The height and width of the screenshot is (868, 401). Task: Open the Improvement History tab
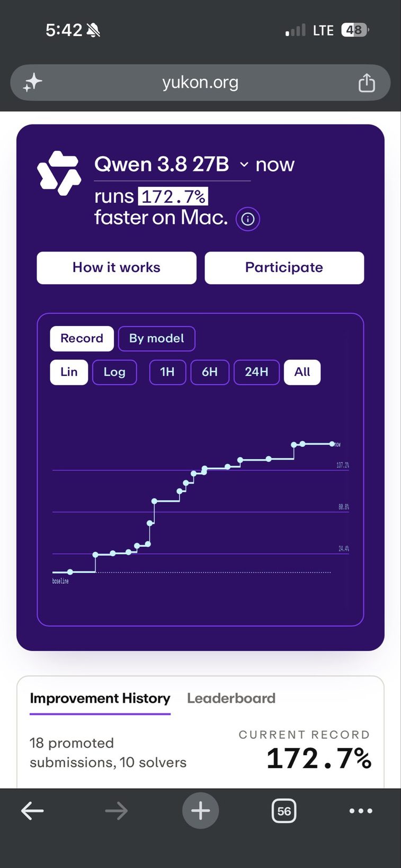[100, 699]
